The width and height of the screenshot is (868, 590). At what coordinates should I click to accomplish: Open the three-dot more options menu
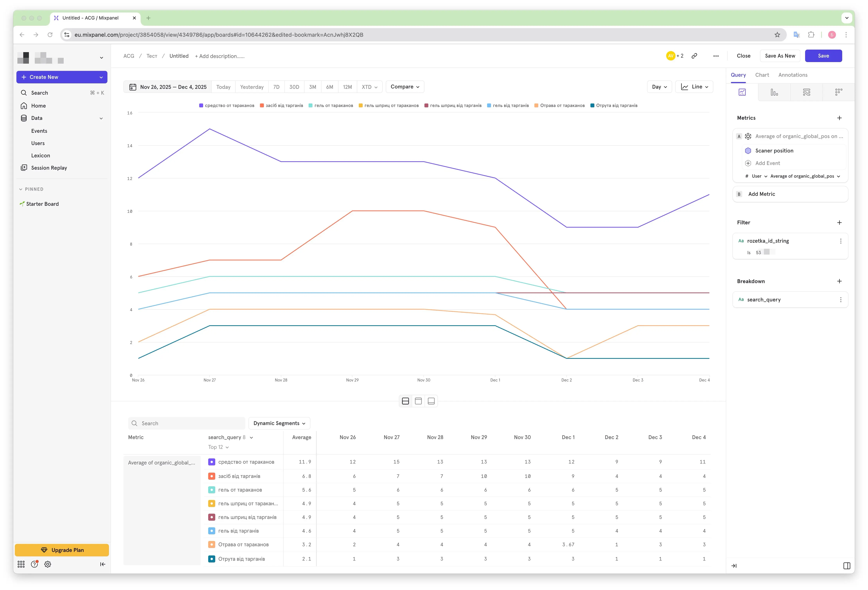[716, 56]
